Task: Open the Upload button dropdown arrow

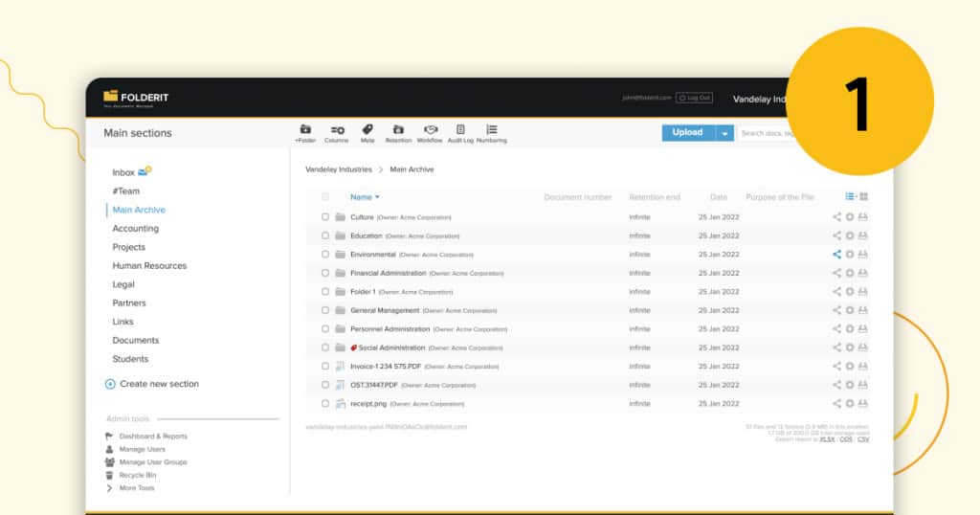Action: [724, 133]
